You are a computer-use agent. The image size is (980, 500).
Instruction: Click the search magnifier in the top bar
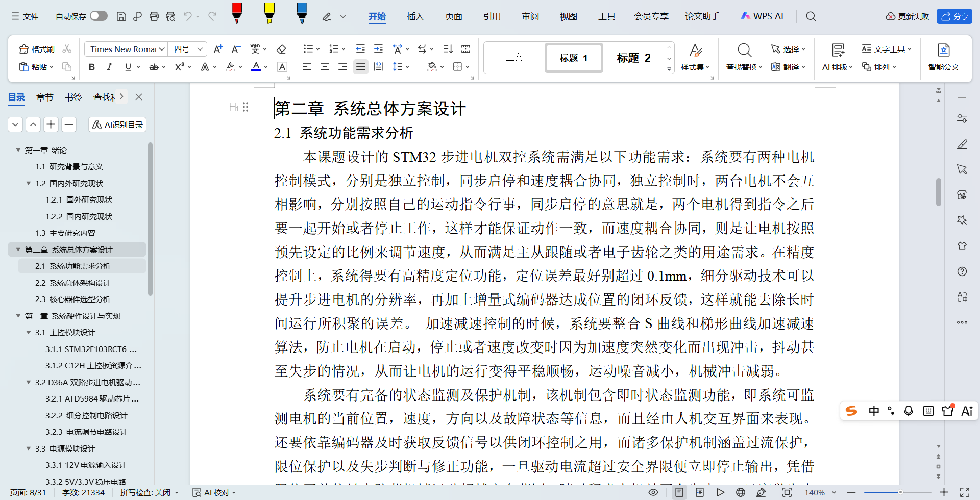811,16
